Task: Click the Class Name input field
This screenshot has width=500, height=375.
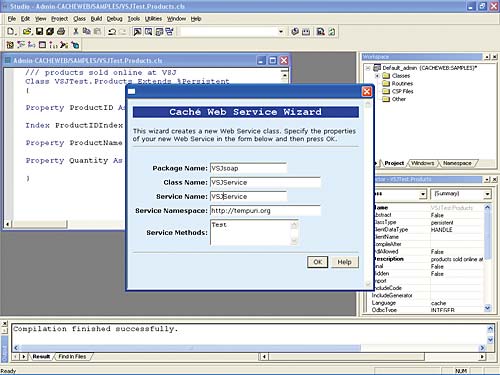Action: pos(265,182)
